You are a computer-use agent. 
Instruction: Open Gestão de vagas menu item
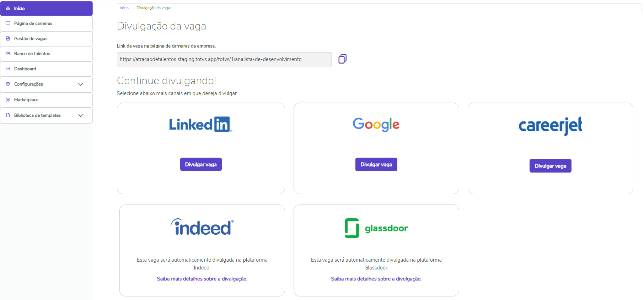pos(31,39)
